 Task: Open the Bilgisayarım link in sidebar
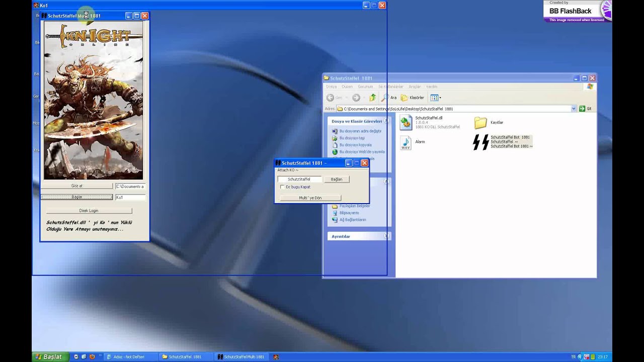pos(349,213)
